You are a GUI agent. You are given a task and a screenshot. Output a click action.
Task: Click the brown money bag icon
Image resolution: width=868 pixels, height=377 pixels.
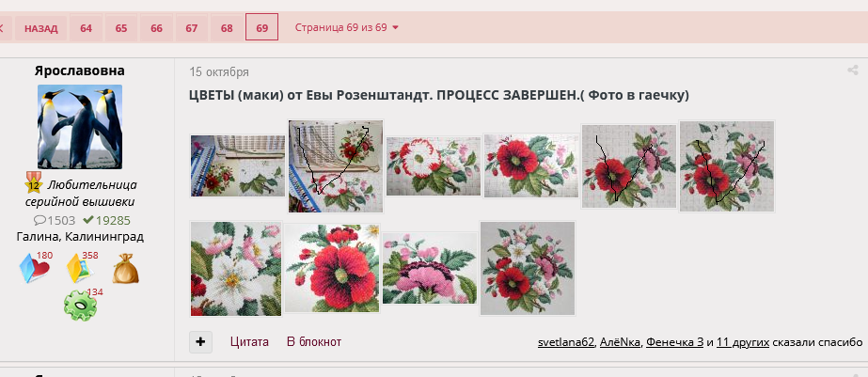click(126, 269)
